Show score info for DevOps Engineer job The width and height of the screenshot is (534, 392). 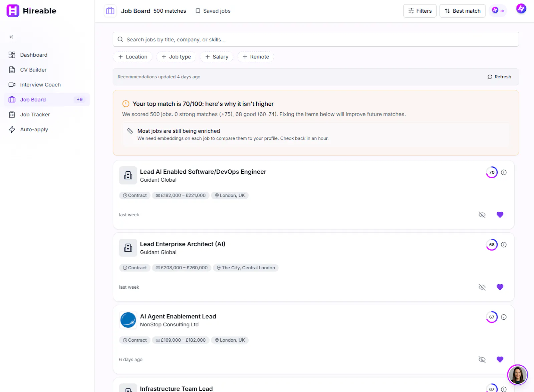[504, 172]
